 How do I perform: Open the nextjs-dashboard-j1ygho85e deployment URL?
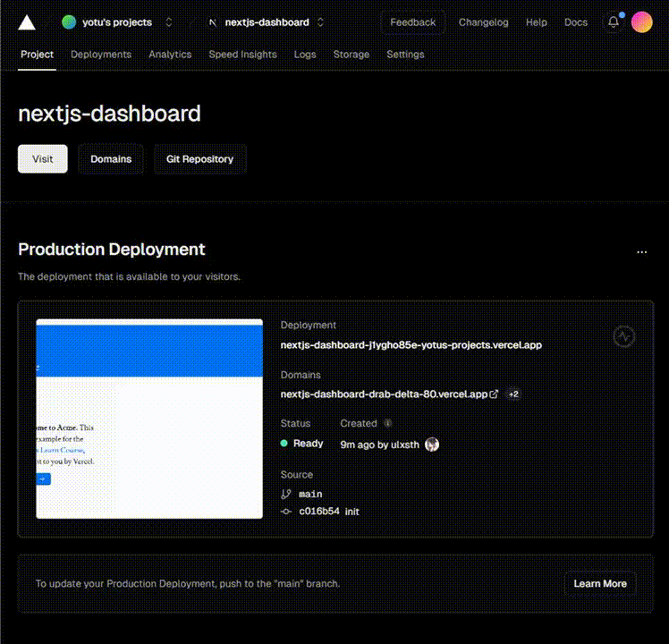(x=411, y=345)
